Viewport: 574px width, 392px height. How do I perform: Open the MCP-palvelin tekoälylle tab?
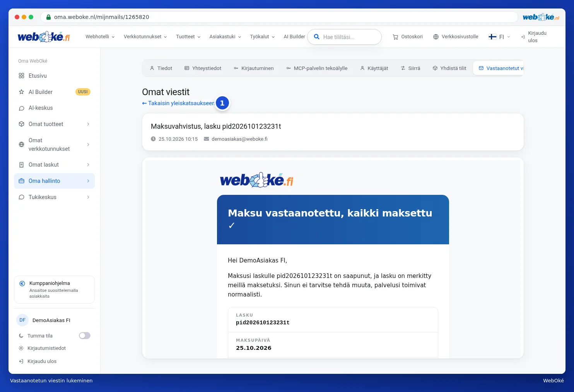coord(317,68)
